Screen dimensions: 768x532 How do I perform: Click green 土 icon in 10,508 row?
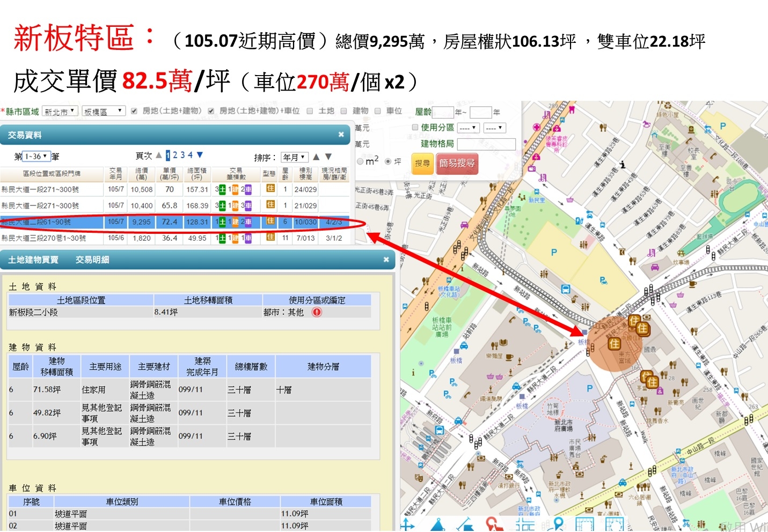pyautogui.click(x=222, y=189)
